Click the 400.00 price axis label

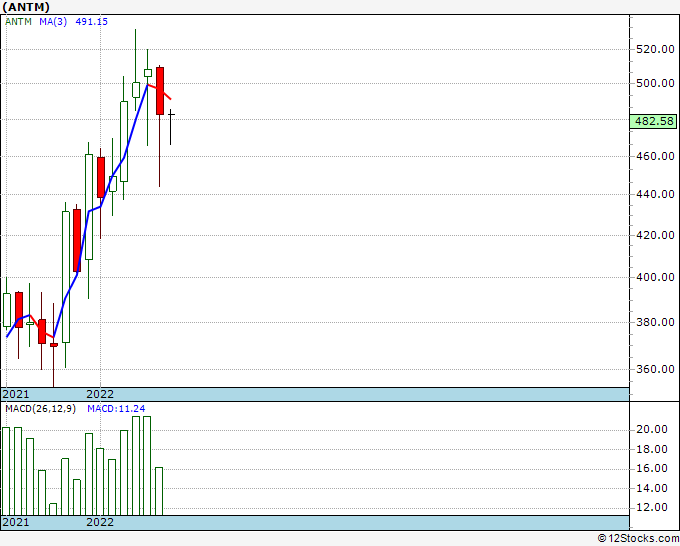[655, 277]
